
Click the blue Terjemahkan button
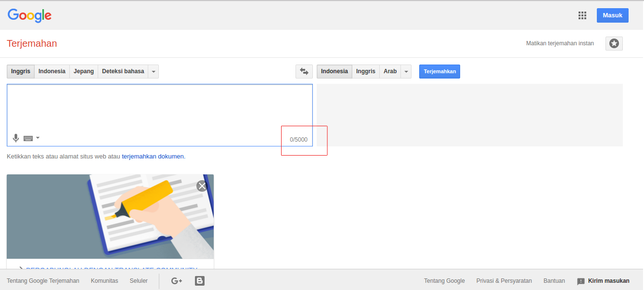pos(440,71)
